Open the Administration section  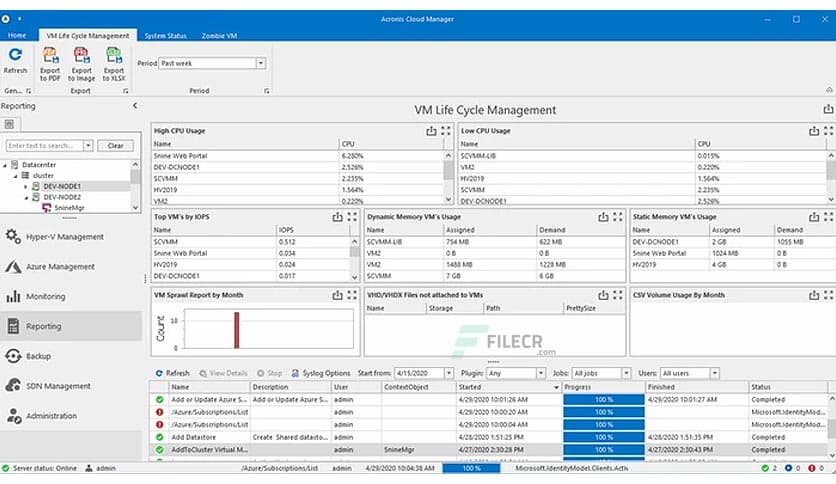[x=71, y=416]
